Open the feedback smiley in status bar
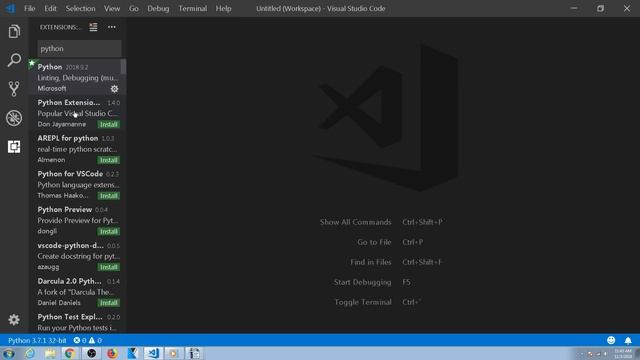The width and height of the screenshot is (640, 360). [x=611, y=340]
